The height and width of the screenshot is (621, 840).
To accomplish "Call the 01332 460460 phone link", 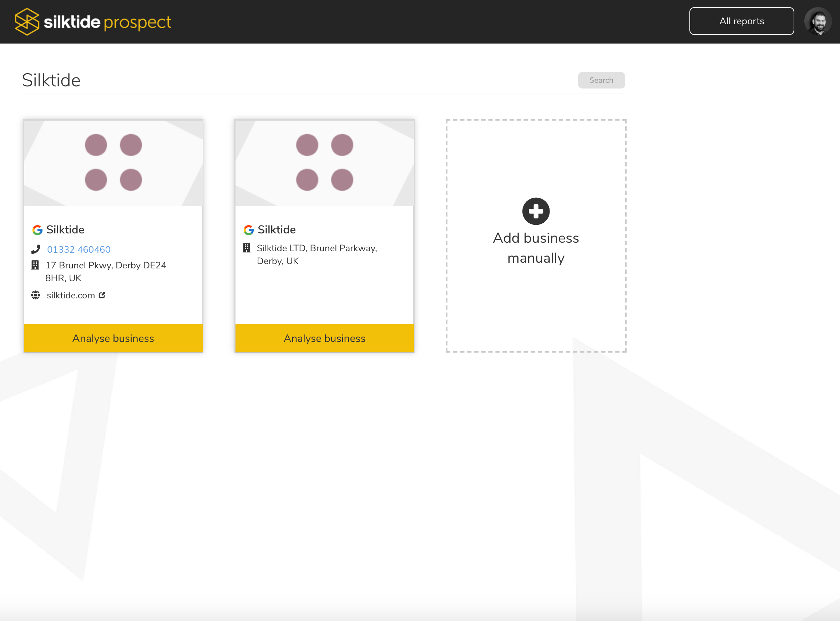I will (x=79, y=249).
